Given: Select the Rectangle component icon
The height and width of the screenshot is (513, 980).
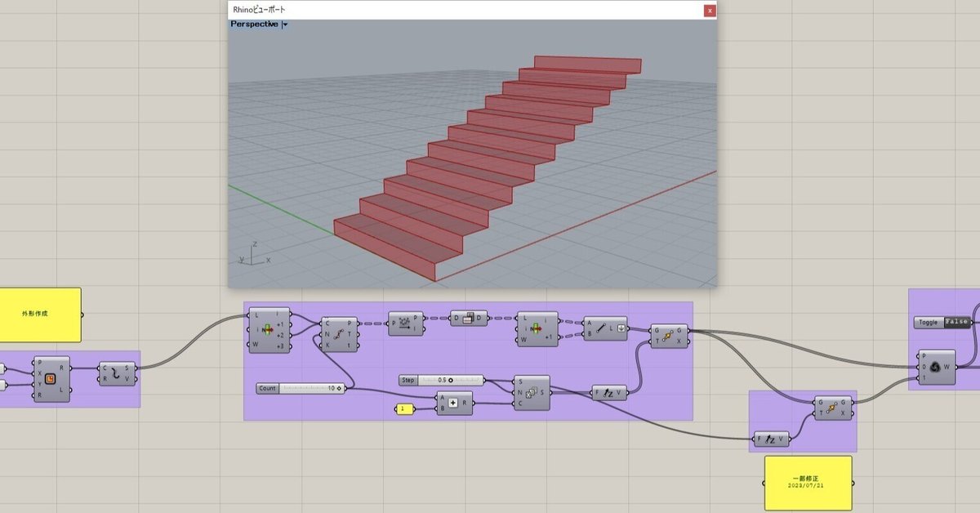Looking at the screenshot, I should [x=51, y=379].
